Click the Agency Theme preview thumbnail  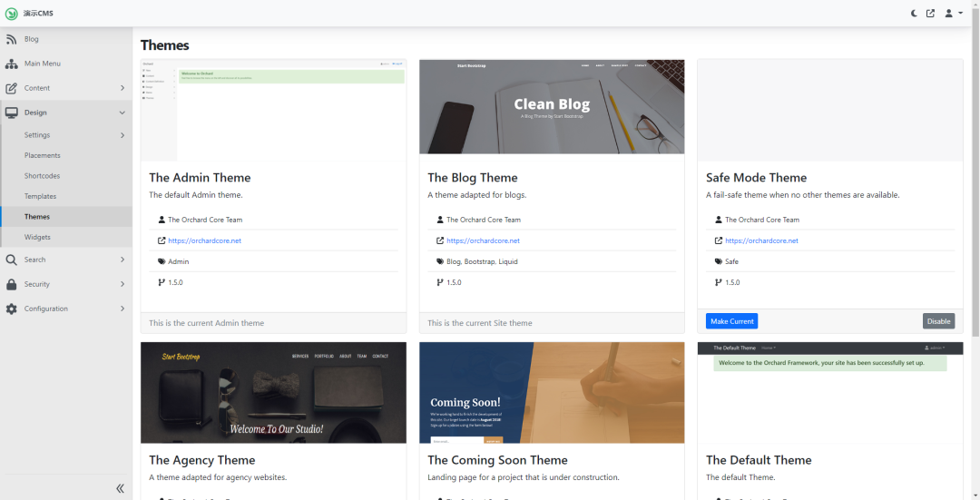(274, 393)
